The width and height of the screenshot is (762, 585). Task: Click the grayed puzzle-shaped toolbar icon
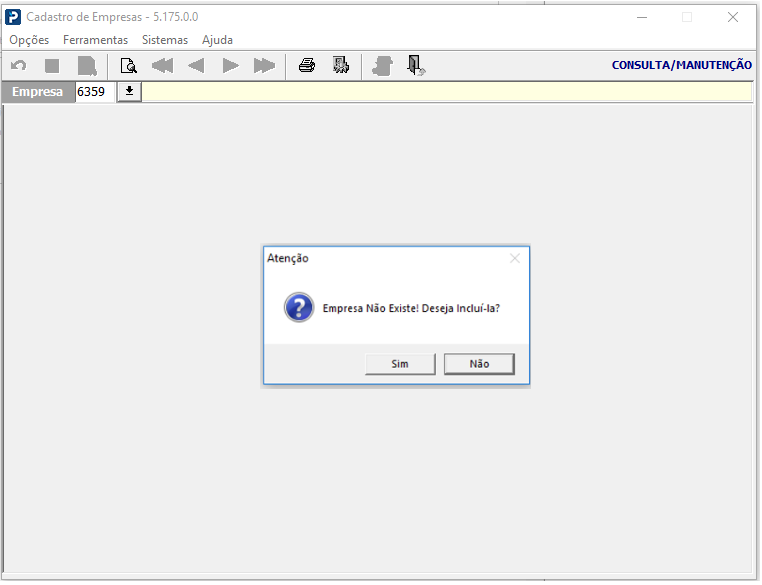[382, 66]
